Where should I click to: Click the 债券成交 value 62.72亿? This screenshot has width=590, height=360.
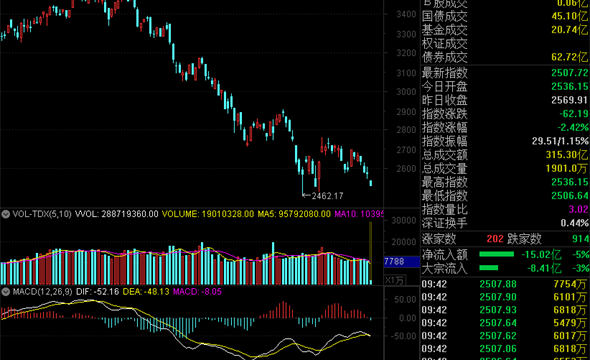[570, 58]
